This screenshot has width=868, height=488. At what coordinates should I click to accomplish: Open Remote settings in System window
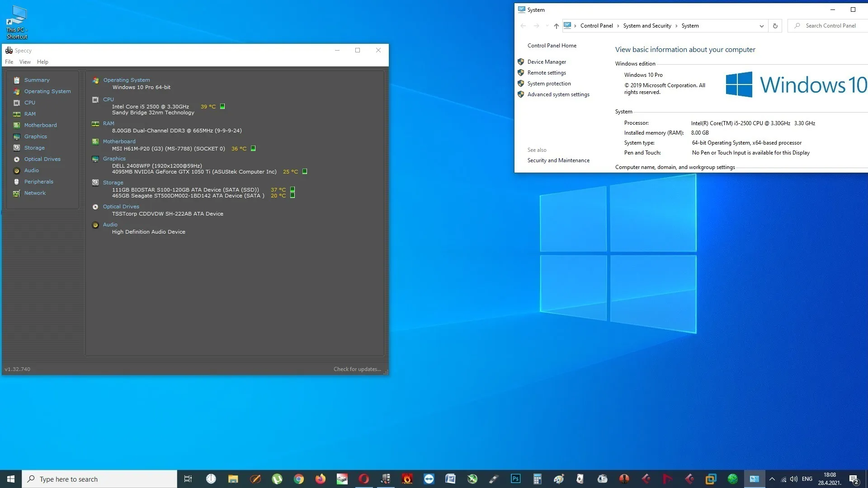tap(547, 73)
